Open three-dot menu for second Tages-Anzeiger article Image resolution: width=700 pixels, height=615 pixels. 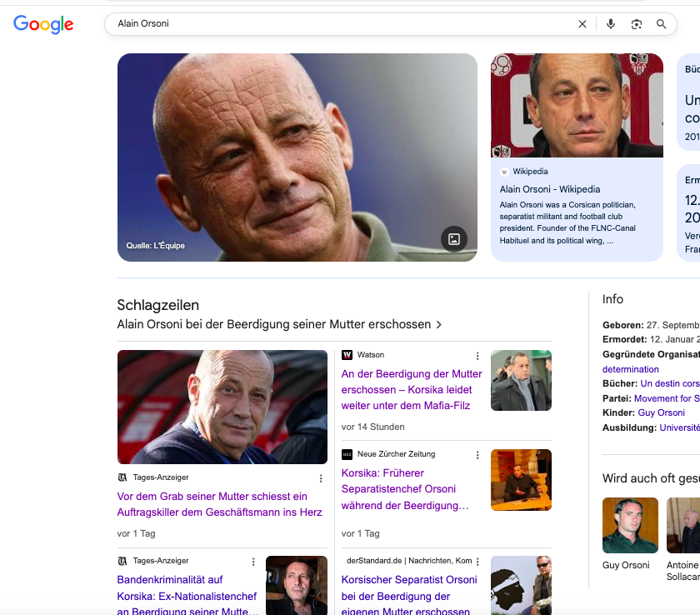tap(253, 562)
